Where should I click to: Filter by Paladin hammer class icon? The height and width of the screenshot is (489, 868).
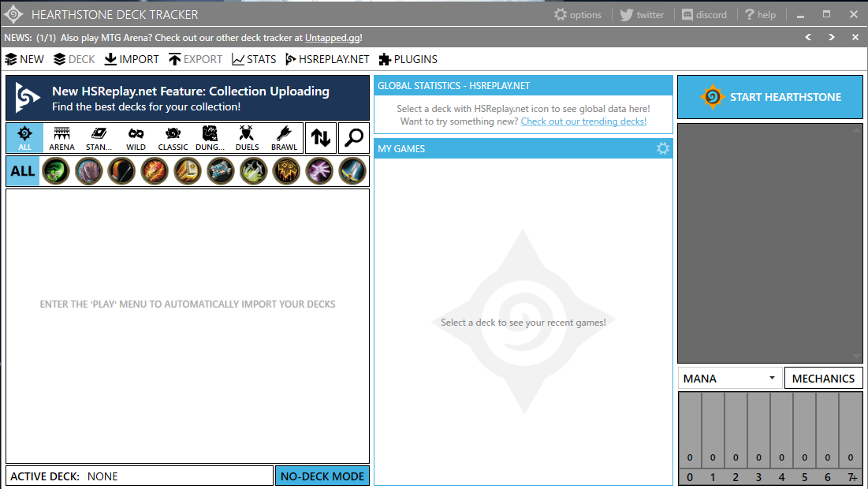pos(188,171)
